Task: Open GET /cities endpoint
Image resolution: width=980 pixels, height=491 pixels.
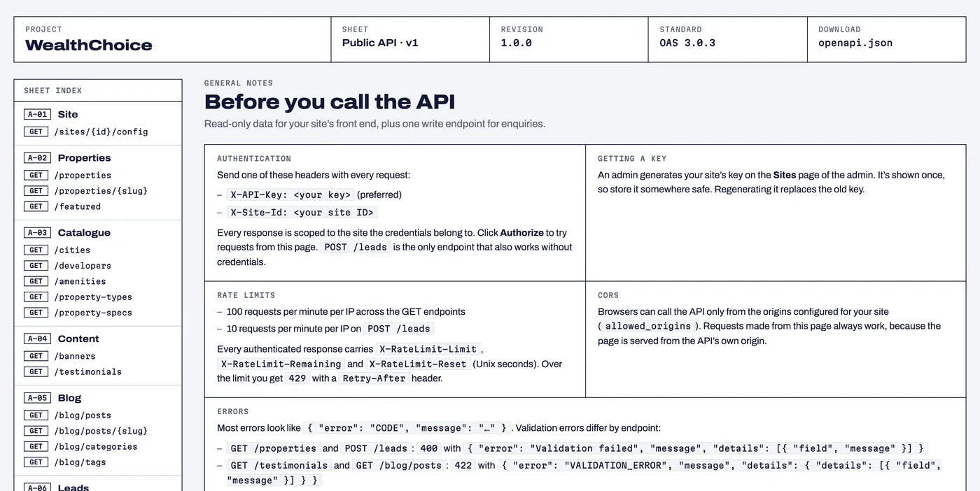Action: (x=57, y=250)
